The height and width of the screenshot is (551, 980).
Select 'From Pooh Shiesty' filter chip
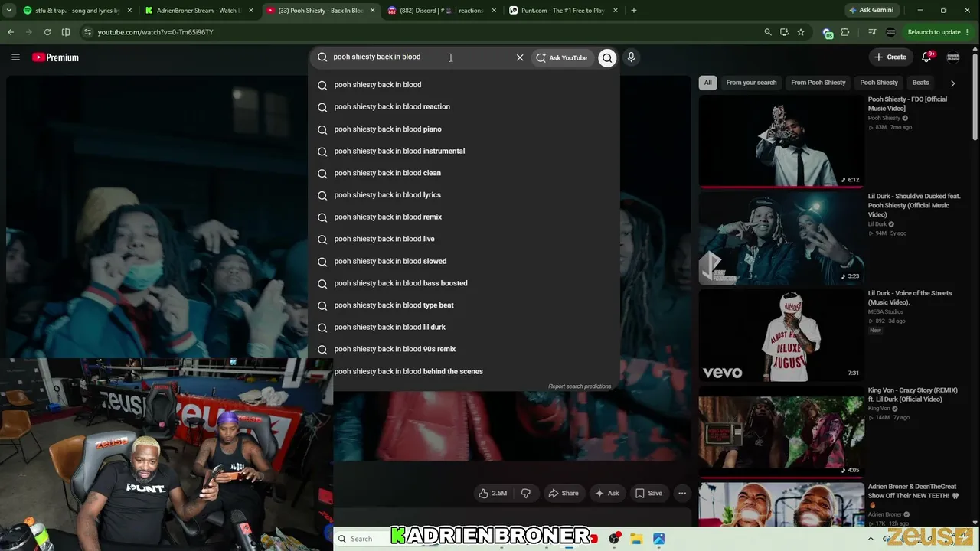(818, 83)
